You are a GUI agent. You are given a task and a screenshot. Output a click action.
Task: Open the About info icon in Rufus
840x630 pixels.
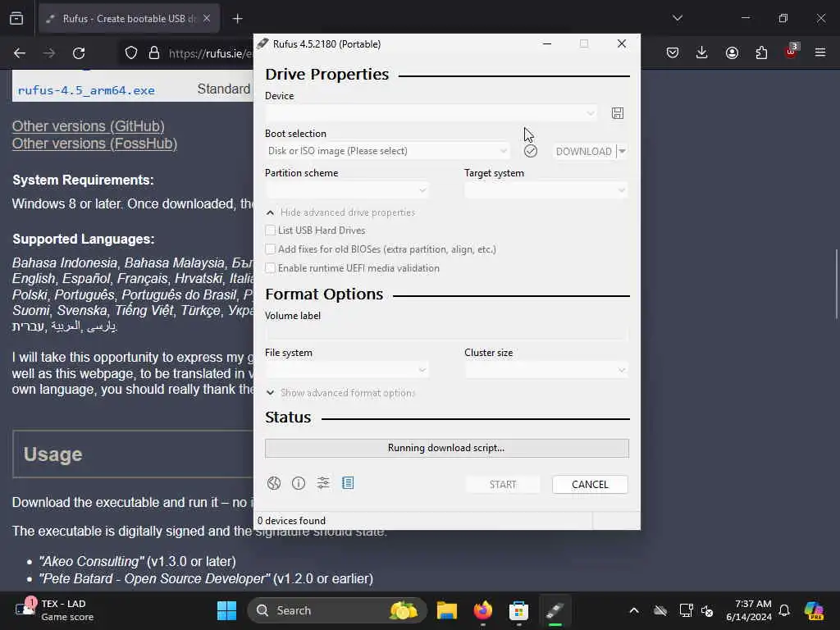click(299, 483)
